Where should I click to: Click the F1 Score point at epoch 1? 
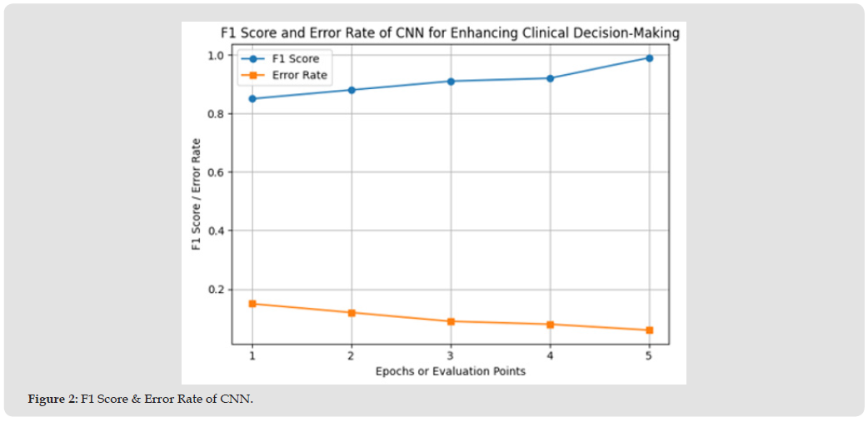pos(252,99)
